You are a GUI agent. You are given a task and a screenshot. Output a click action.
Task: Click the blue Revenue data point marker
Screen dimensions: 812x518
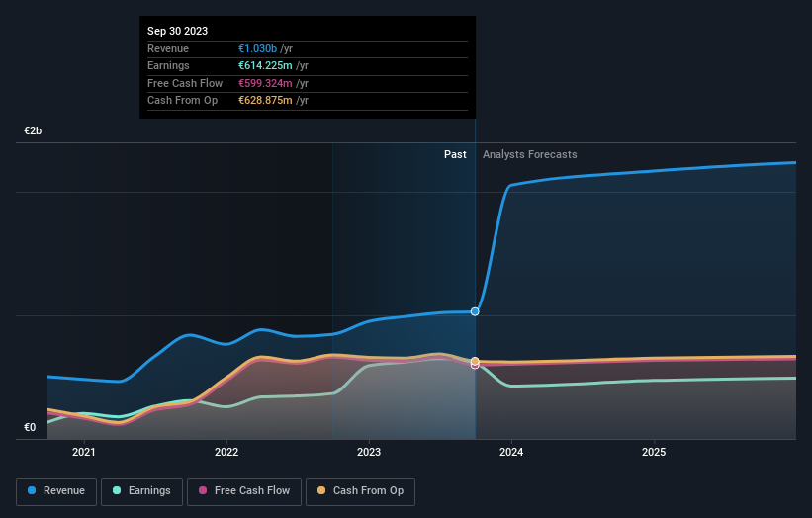tap(475, 311)
